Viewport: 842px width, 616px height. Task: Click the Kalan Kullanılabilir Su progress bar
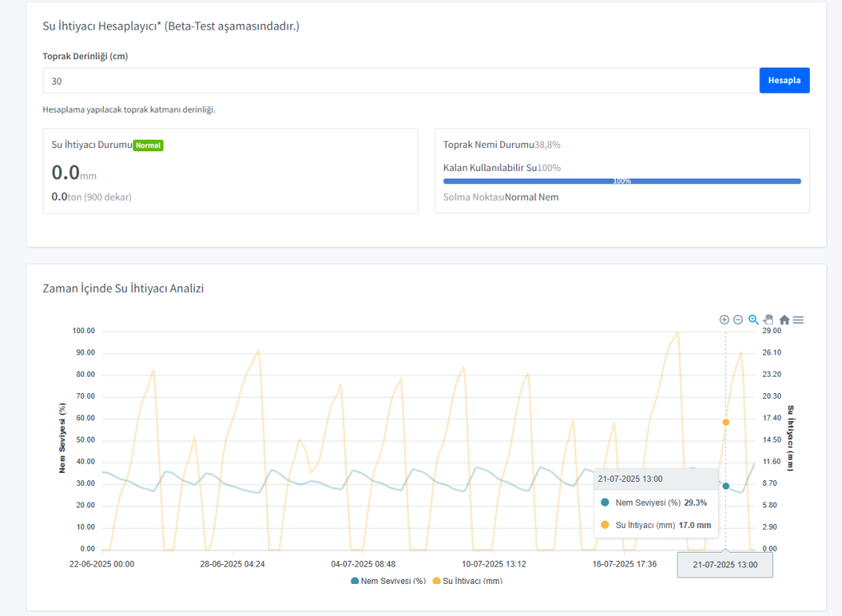622,181
